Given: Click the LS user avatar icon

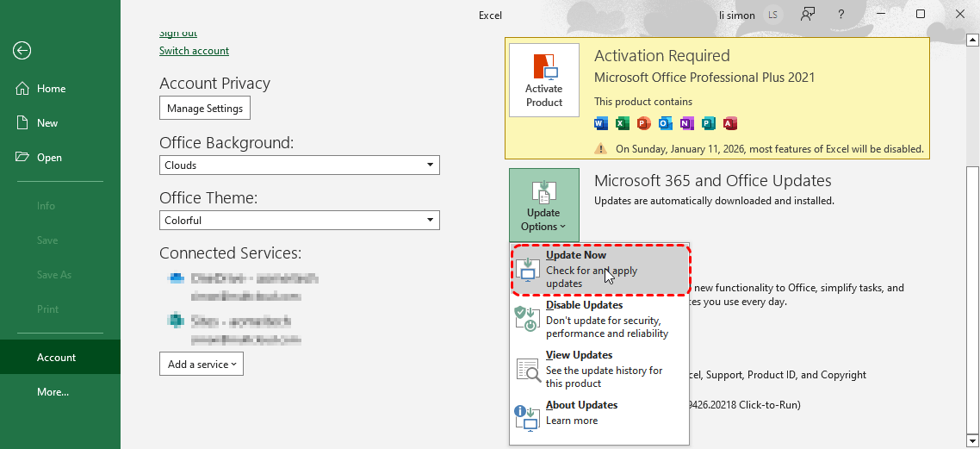Looking at the screenshot, I should point(773,15).
